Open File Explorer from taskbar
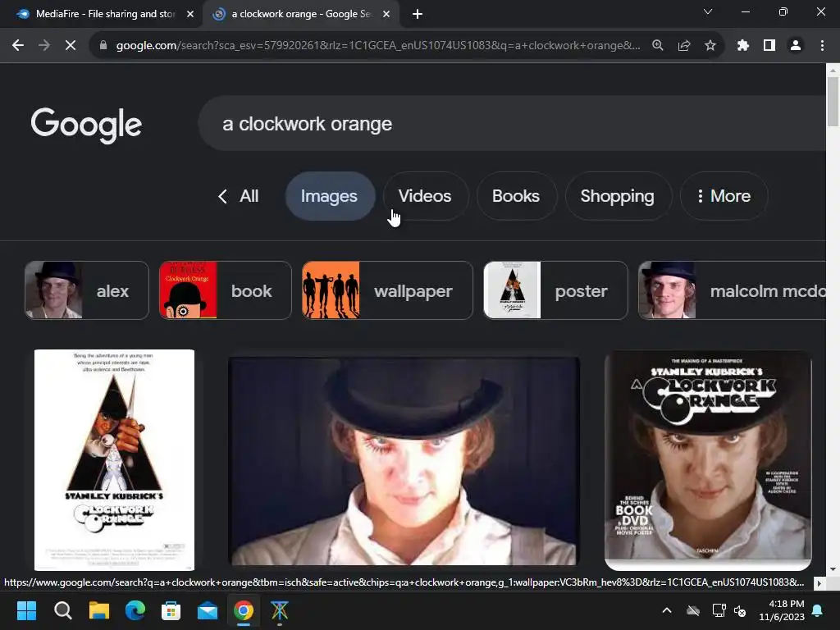The image size is (840, 630). 99,610
